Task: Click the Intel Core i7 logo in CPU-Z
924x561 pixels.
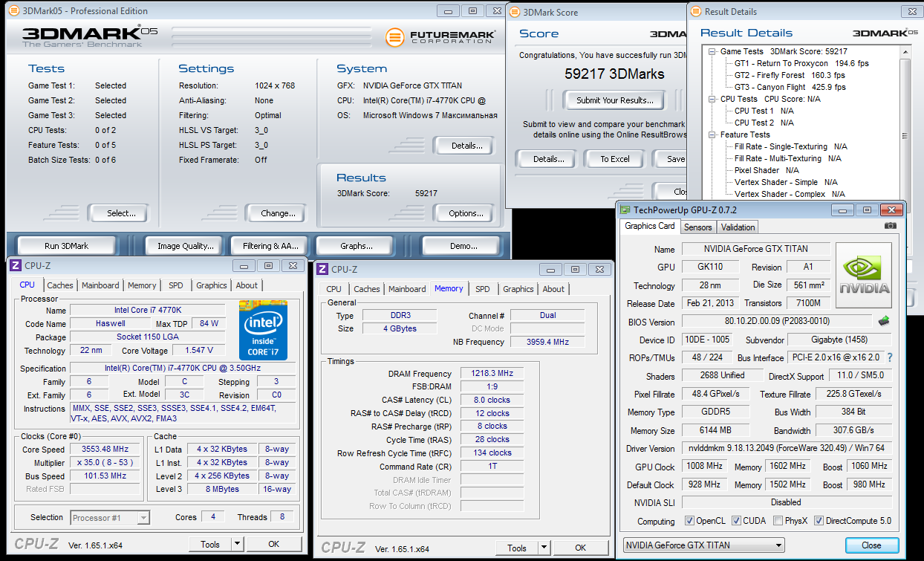Action: click(x=263, y=331)
